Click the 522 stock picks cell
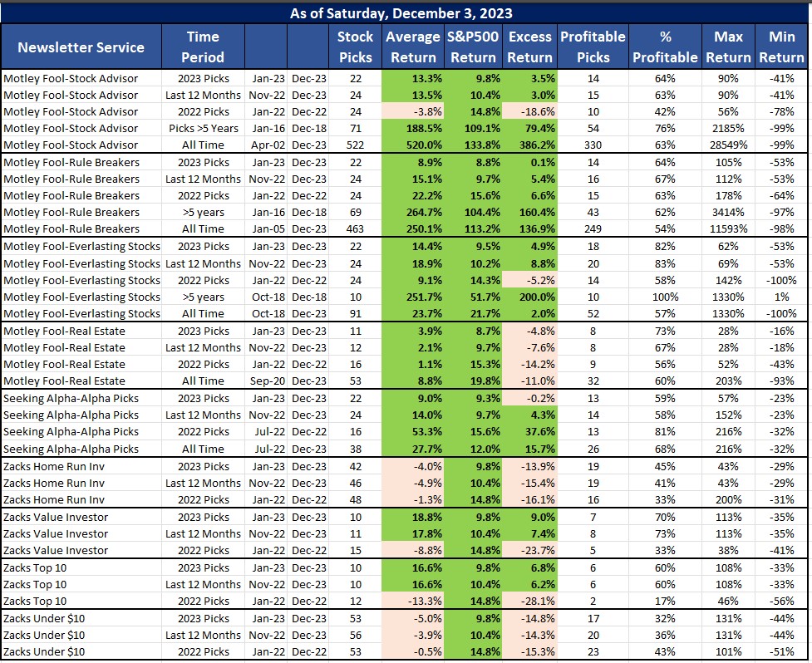This screenshot has height=663, width=812. [x=355, y=145]
